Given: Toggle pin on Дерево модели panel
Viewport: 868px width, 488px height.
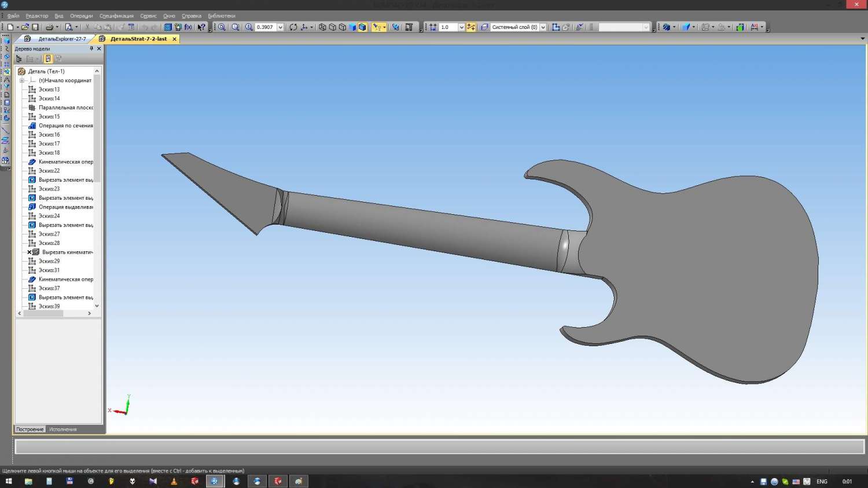Looking at the screenshot, I should [x=91, y=49].
